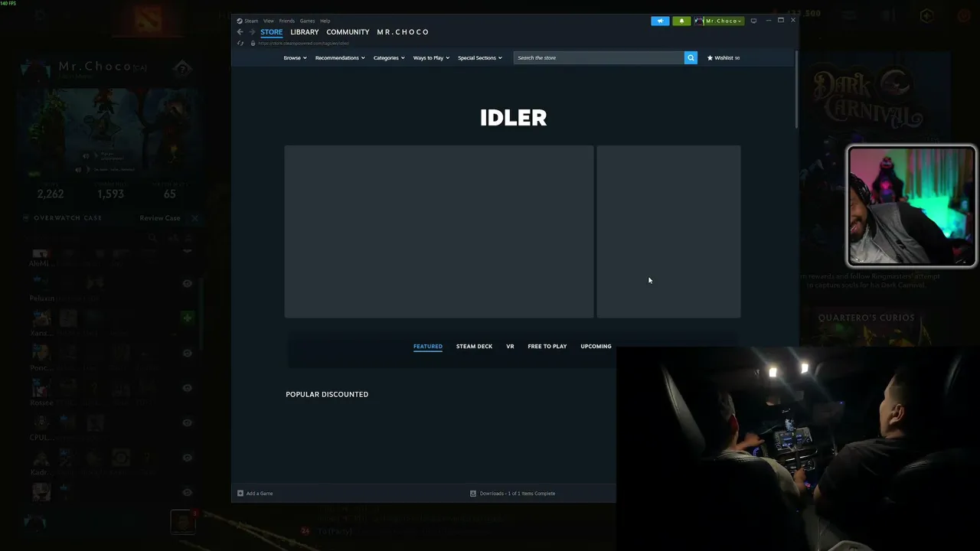Open the Categories dropdown menu
Viewport: 980px width, 551px height.
[389, 58]
